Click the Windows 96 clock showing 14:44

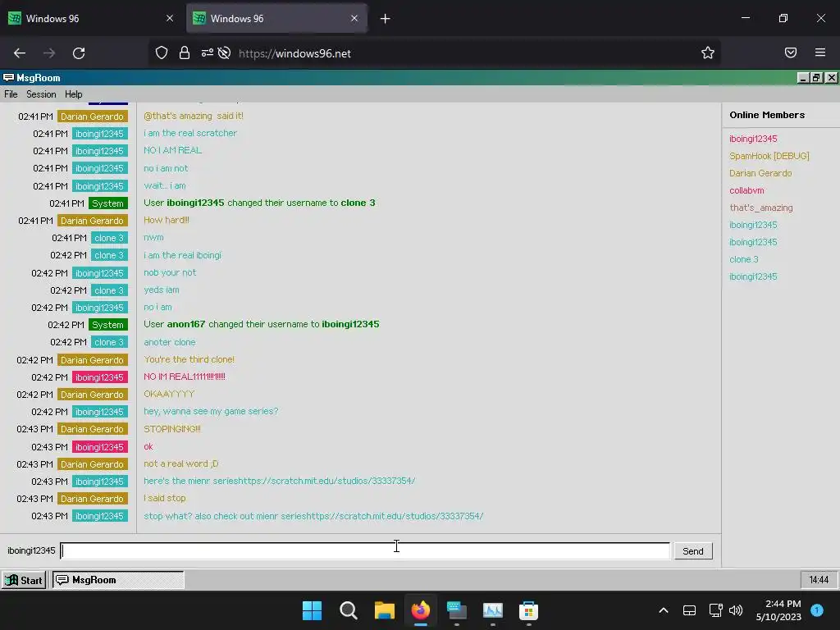819,580
